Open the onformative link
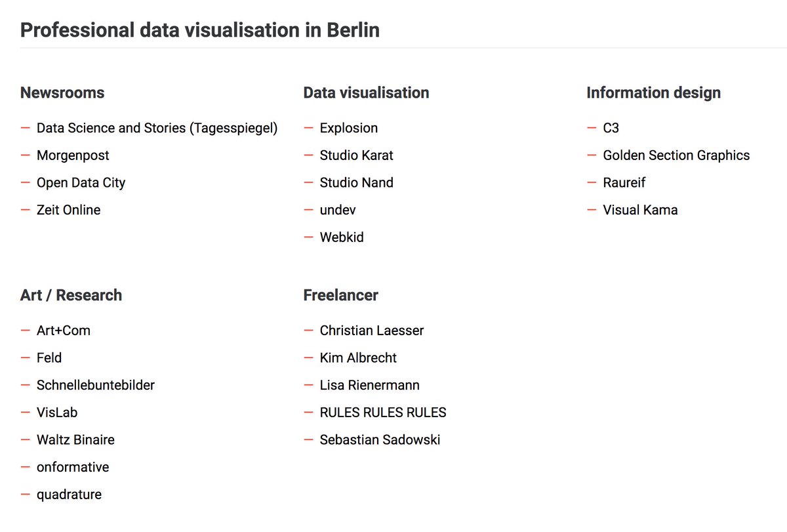The height and width of the screenshot is (532, 787). tap(73, 468)
